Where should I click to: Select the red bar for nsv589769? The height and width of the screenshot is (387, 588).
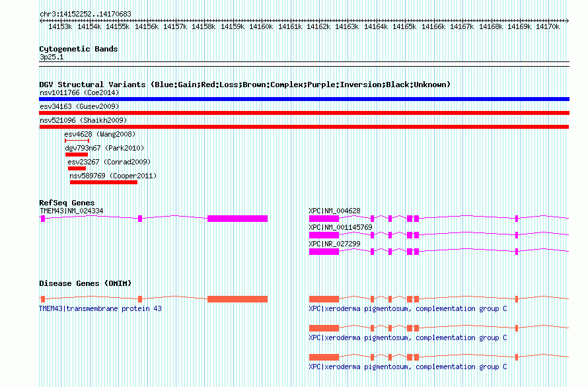click(104, 182)
